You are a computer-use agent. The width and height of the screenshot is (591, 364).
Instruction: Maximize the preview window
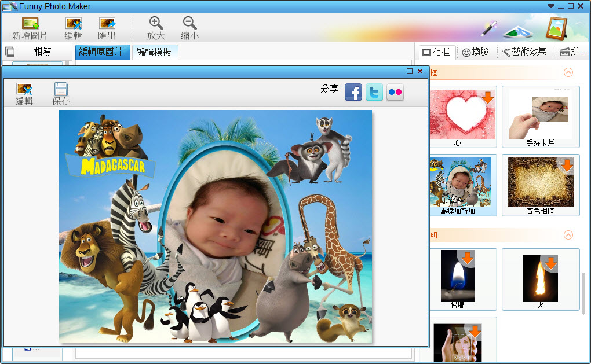tap(410, 71)
